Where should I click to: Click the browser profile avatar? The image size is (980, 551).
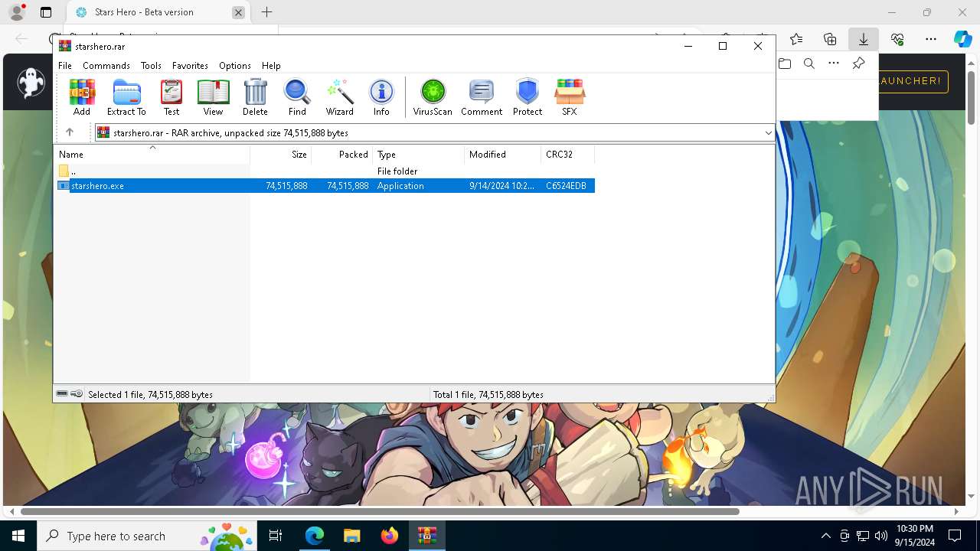(x=17, y=12)
